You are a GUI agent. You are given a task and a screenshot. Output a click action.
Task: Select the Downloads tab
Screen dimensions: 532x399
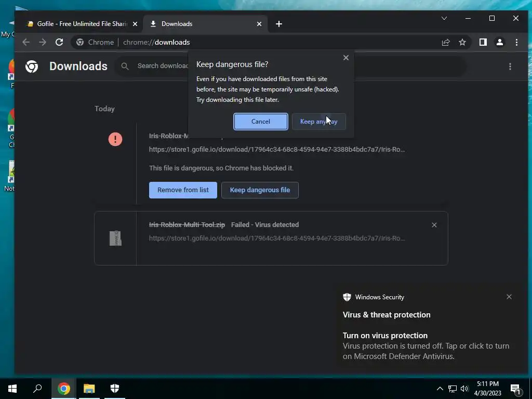tap(205, 24)
